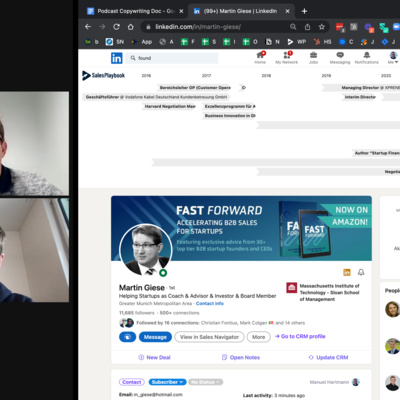Go back with the browser back arrow

88,27
